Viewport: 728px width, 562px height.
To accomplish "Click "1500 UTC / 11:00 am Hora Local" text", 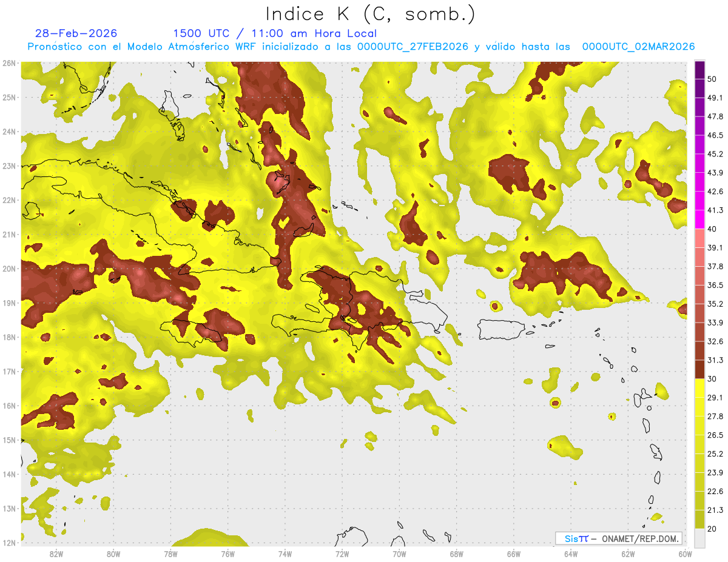I will tap(275, 33).
